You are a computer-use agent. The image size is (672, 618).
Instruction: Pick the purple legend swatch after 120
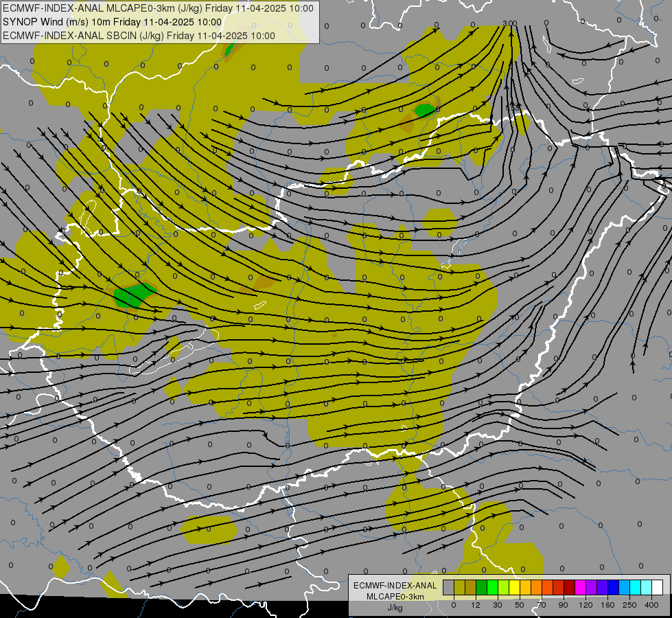click(592, 587)
